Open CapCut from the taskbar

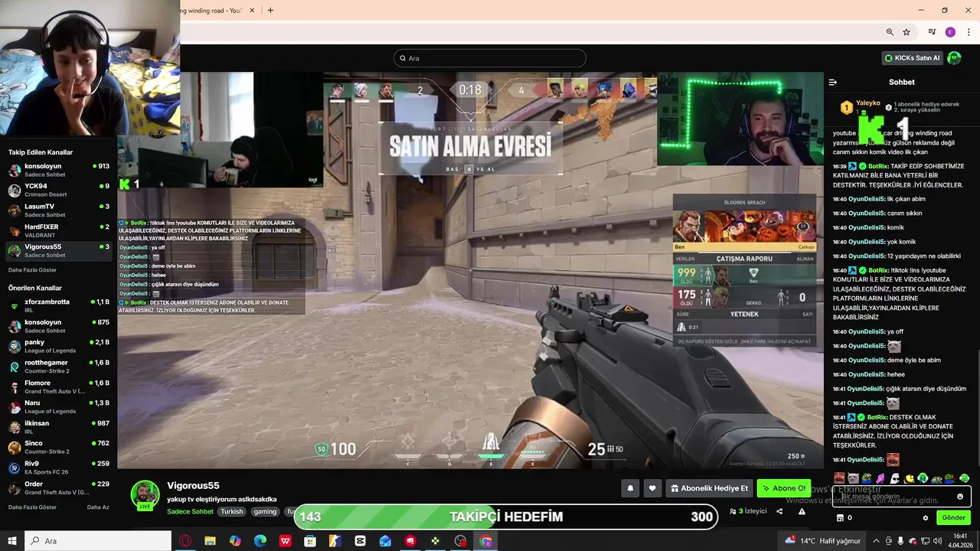tap(360, 541)
